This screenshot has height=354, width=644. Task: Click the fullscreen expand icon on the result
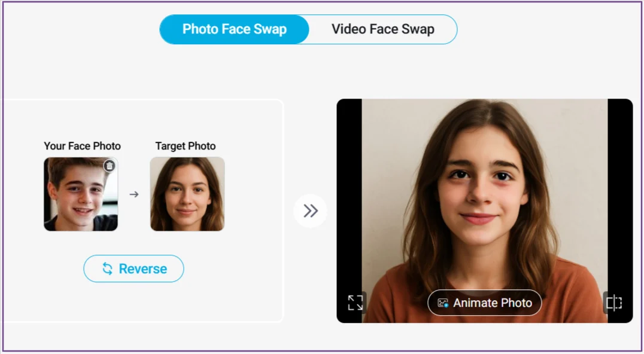point(354,303)
